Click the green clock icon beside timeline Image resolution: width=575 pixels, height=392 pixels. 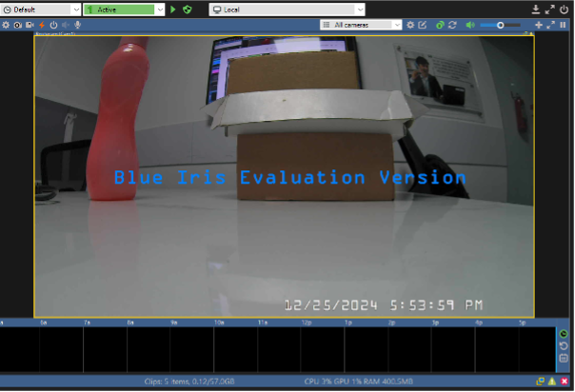(564, 334)
